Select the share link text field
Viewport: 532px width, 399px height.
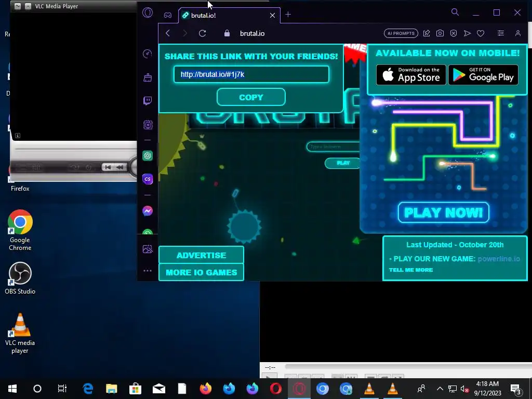pyautogui.click(x=251, y=74)
